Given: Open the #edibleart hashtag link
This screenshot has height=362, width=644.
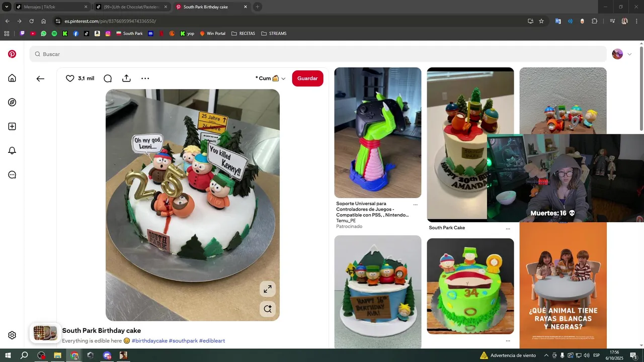Looking at the screenshot, I should (x=212, y=341).
